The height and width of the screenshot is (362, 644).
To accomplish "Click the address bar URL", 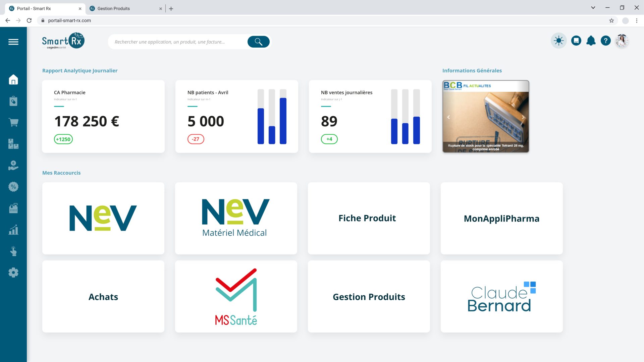I will tap(69, 20).
